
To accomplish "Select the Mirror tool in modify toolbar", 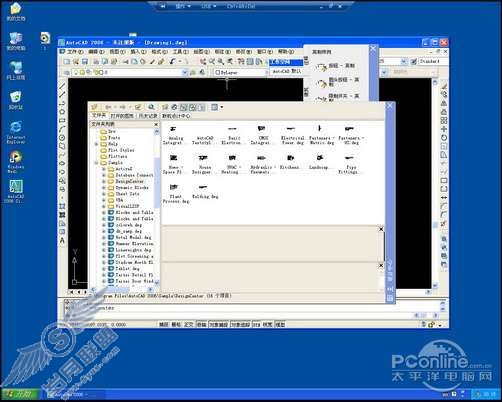I will [x=444, y=103].
